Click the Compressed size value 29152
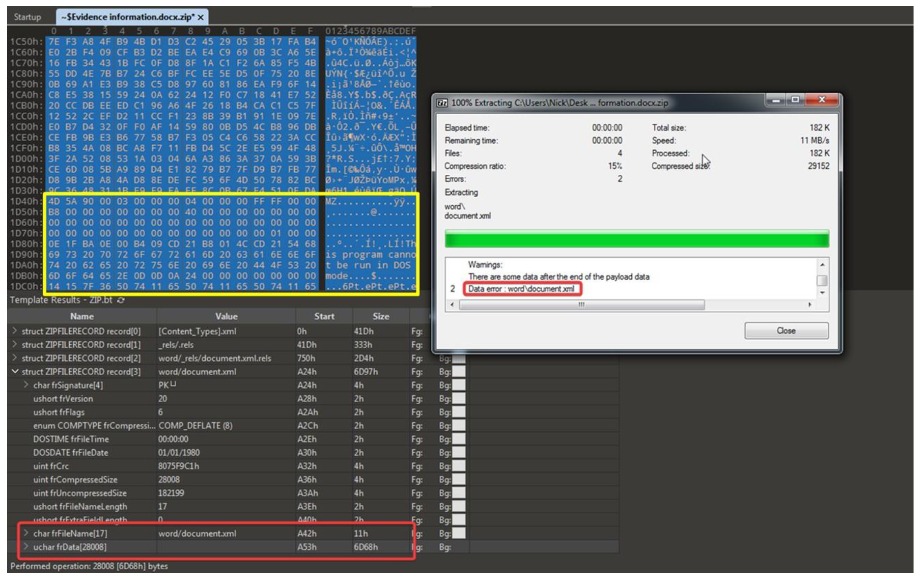The height and width of the screenshot is (581, 924). coord(819,166)
